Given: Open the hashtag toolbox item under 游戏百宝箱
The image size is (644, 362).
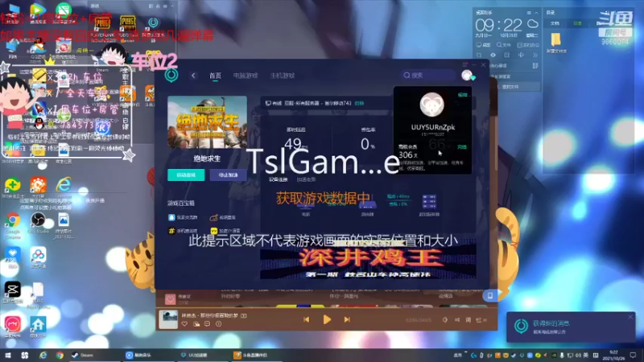Looking at the screenshot, I should point(183,231).
